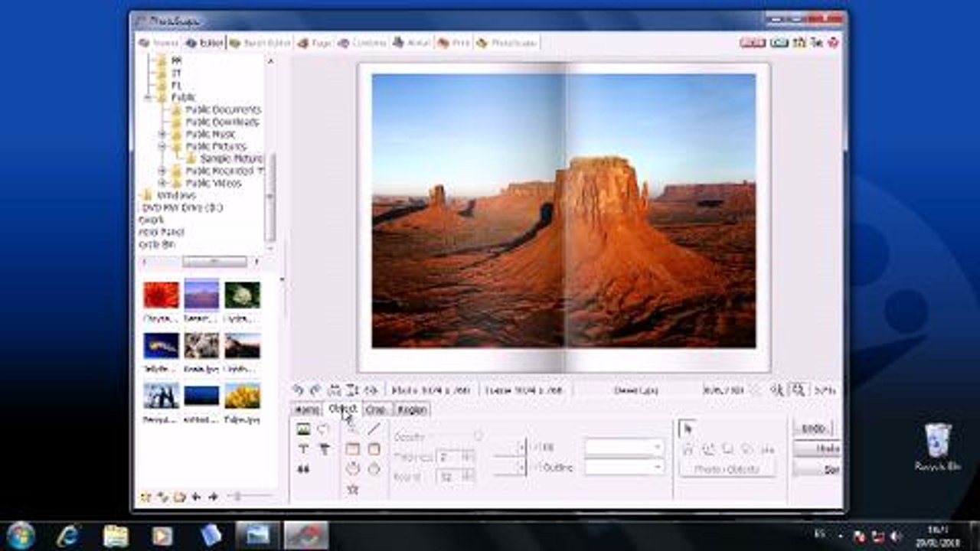Screen dimensions: 980x551
Task: Click the zoom in magnifier icon
Action: tap(799, 390)
